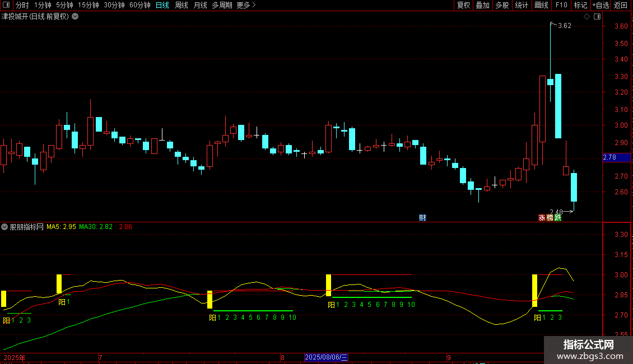The height and width of the screenshot is (364, 633).
Task: Click the 3.30 indicator axis label
Action: [x=621, y=235]
